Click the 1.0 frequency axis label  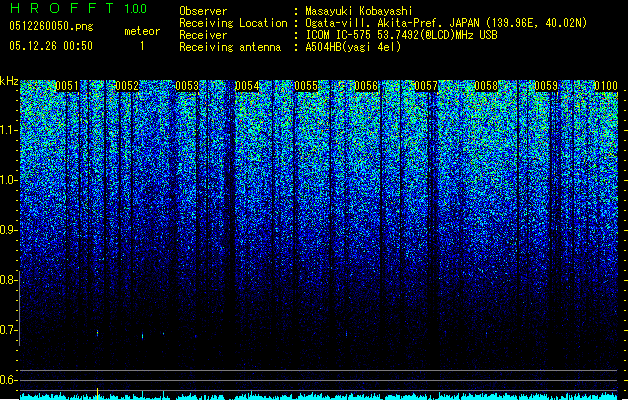click(9, 180)
